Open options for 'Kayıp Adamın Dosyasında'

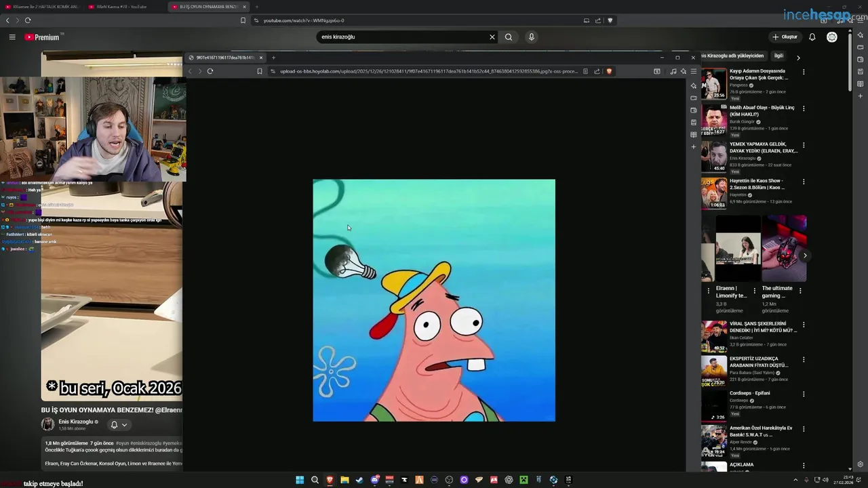click(804, 72)
